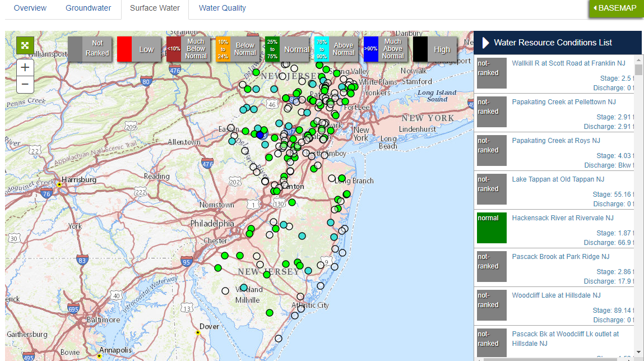Click the fullscreen expand icon on the map
The image size is (644, 361).
(24, 45)
